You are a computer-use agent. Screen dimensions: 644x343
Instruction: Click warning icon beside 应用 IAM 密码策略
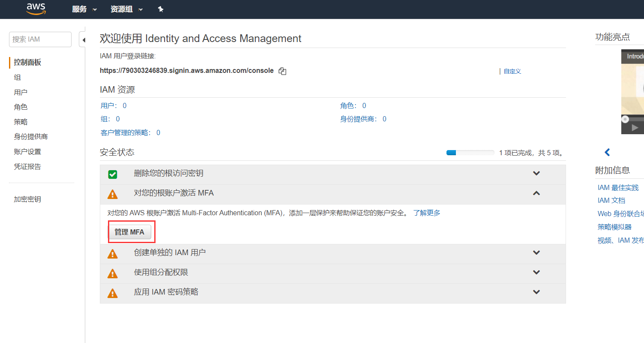pos(112,293)
